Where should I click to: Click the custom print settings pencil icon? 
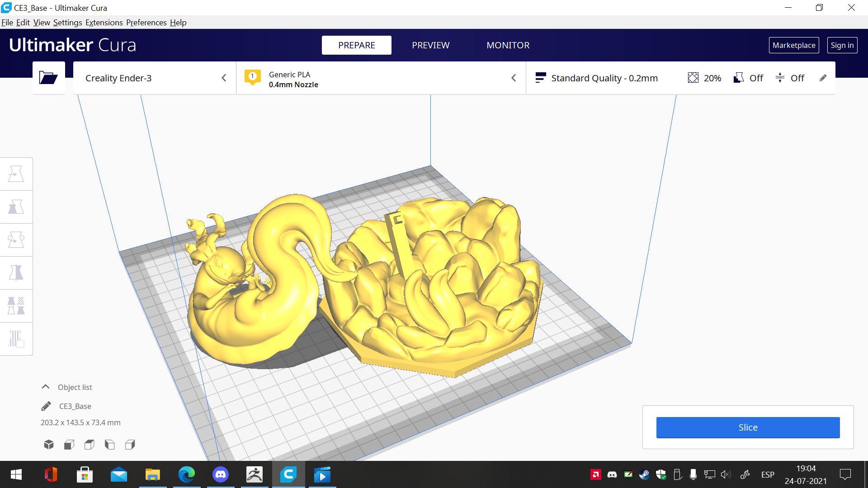[x=823, y=78]
